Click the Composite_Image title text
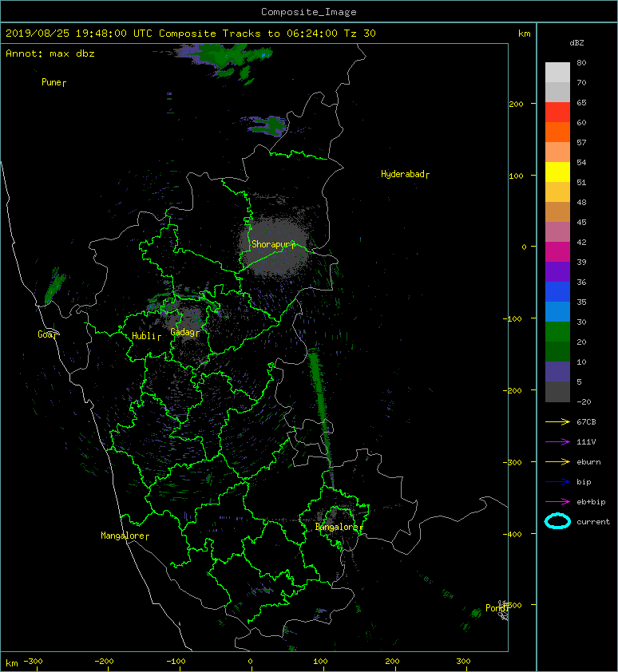This screenshot has height=672, width=618. click(x=309, y=12)
